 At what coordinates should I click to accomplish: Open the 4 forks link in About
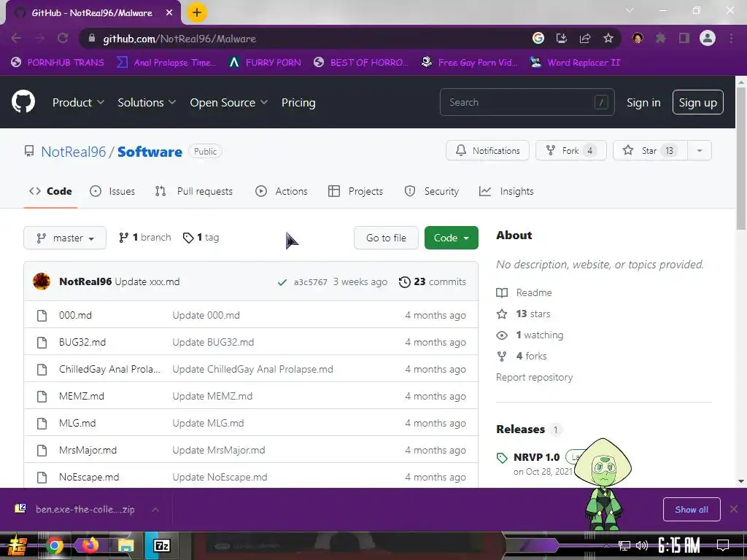pyautogui.click(x=521, y=356)
